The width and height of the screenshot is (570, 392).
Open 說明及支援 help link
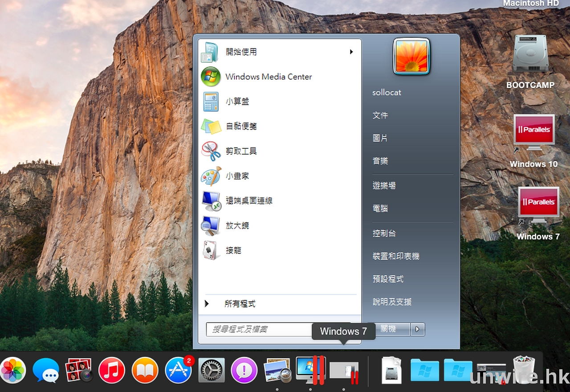point(391,302)
